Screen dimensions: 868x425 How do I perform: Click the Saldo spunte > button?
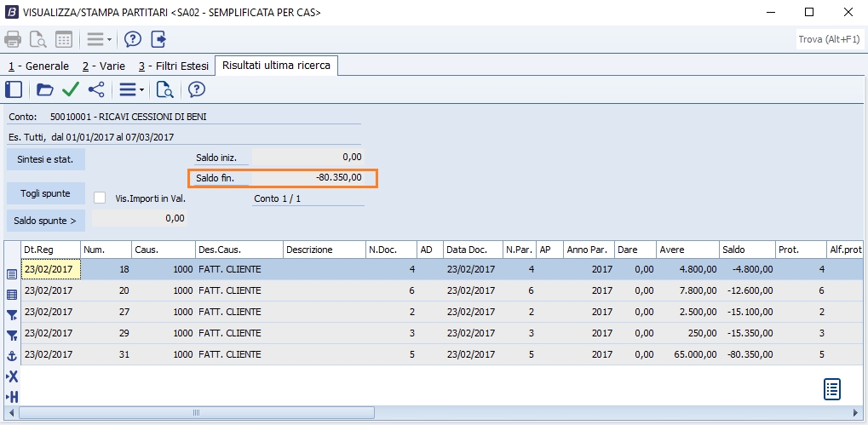pyautogui.click(x=46, y=221)
